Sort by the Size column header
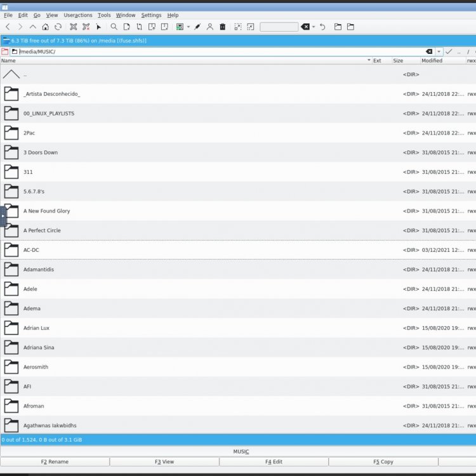 point(406,61)
